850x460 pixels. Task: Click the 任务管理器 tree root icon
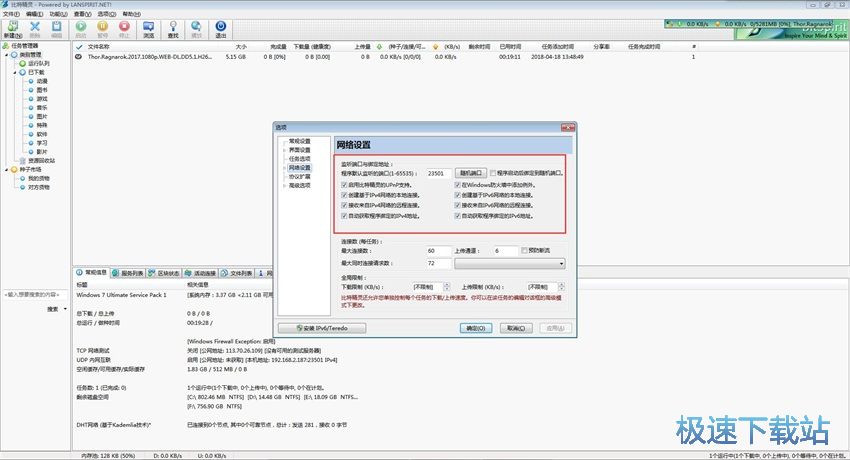click(x=6, y=46)
